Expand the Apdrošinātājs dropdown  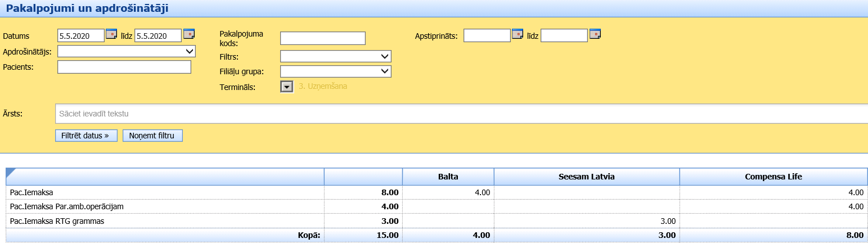pos(126,51)
